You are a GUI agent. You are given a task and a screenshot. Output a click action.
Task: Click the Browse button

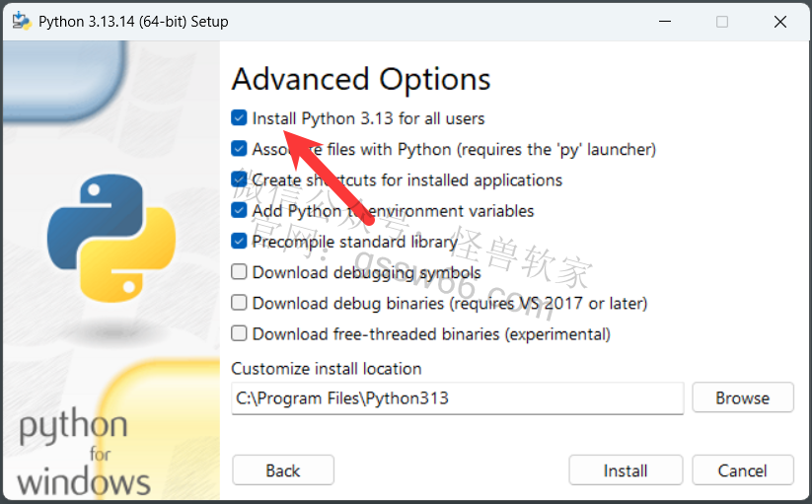tap(743, 397)
